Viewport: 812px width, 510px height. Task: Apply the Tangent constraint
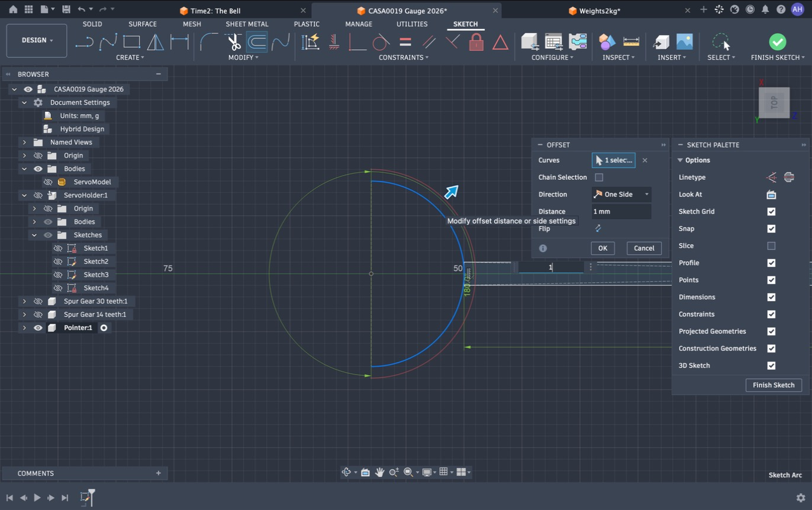click(381, 42)
